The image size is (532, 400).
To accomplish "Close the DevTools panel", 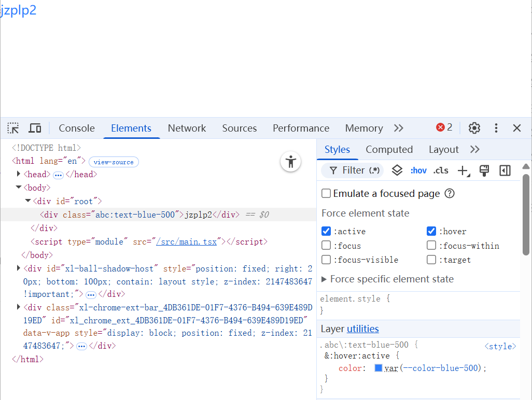I will coord(517,128).
